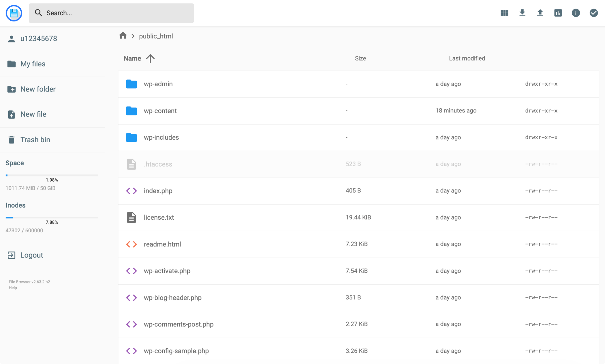
Task: Click the wp-comments-post.php code icon
Action: tap(131, 324)
